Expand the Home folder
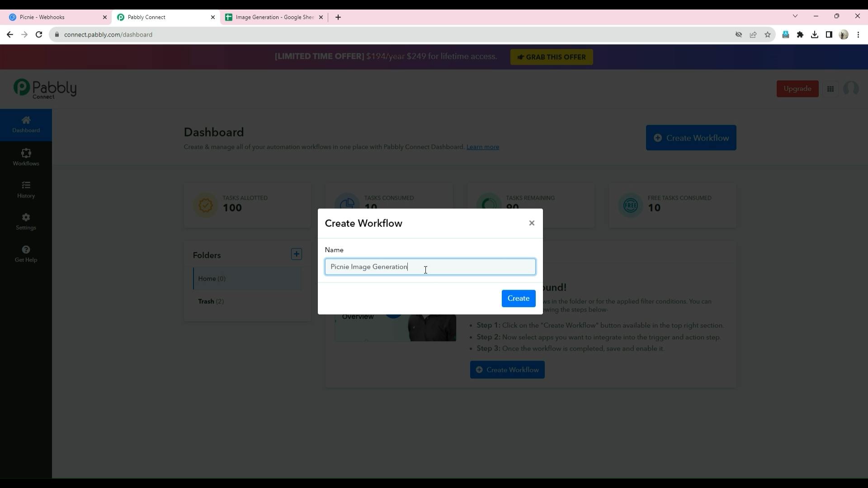Image resolution: width=868 pixels, height=488 pixels. coord(211,278)
